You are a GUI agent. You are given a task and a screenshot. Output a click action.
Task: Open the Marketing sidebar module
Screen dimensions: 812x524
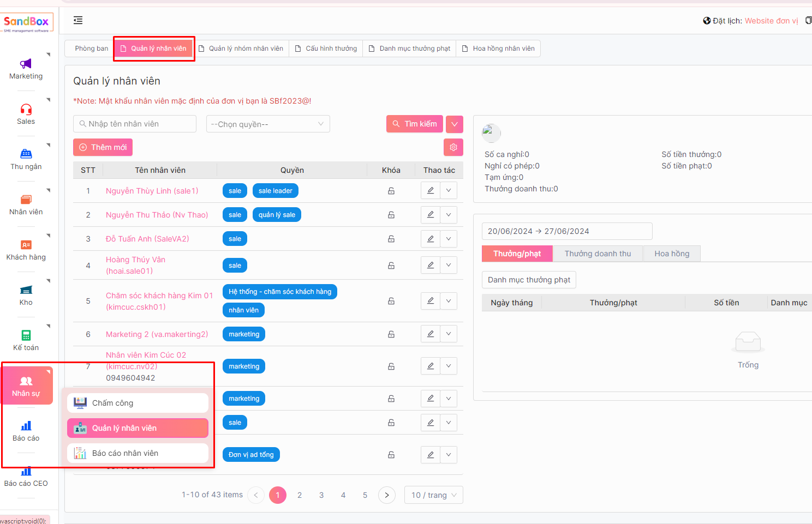26,69
